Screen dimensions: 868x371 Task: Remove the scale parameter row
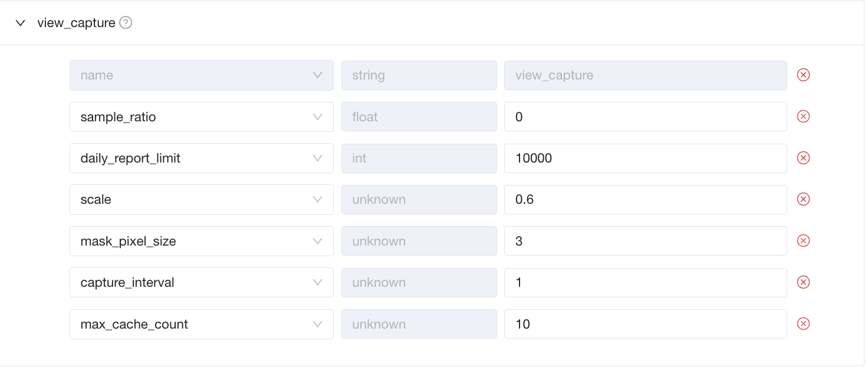tap(803, 199)
